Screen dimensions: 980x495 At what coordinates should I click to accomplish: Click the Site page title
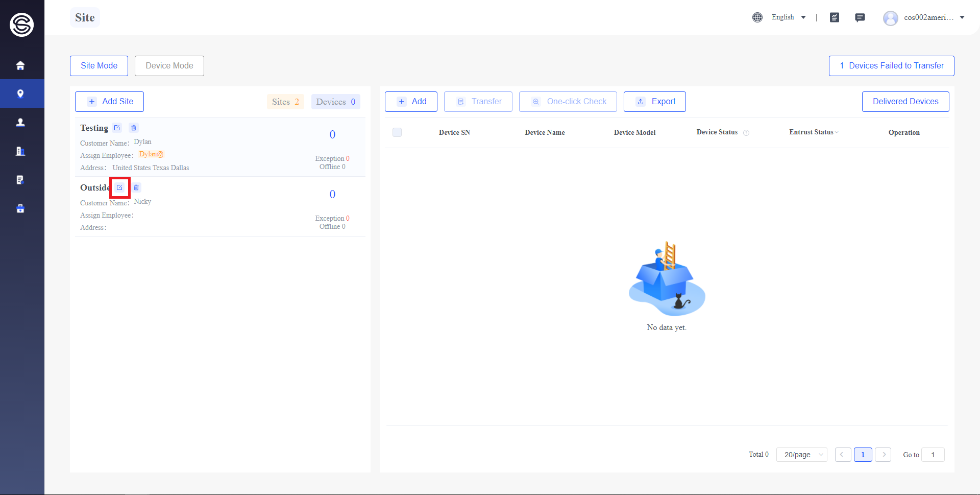(x=85, y=17)
